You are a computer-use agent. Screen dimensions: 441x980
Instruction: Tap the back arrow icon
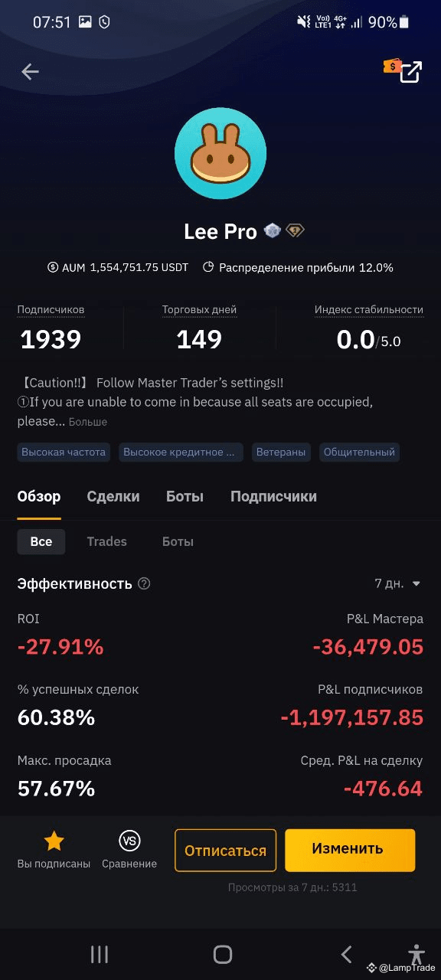[x=30, y=72]
